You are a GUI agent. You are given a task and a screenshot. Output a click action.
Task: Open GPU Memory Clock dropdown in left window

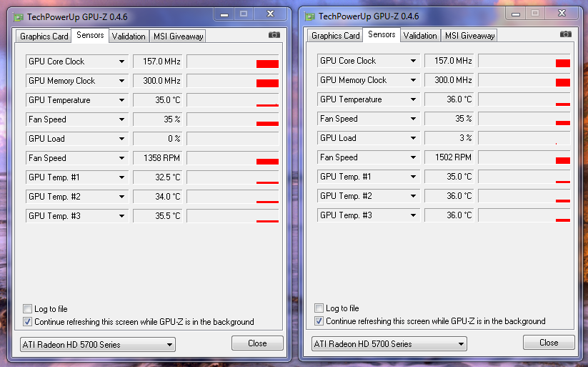click(77, 81)
